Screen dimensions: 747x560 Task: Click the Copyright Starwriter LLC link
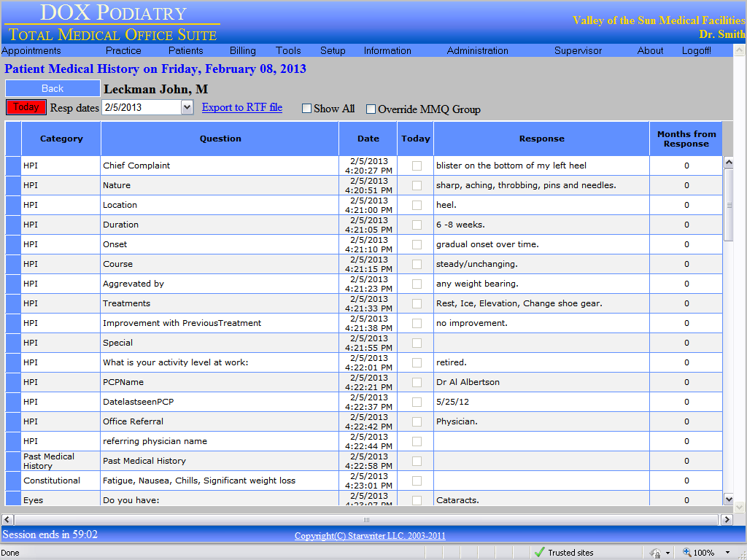[x=370, y=534]
